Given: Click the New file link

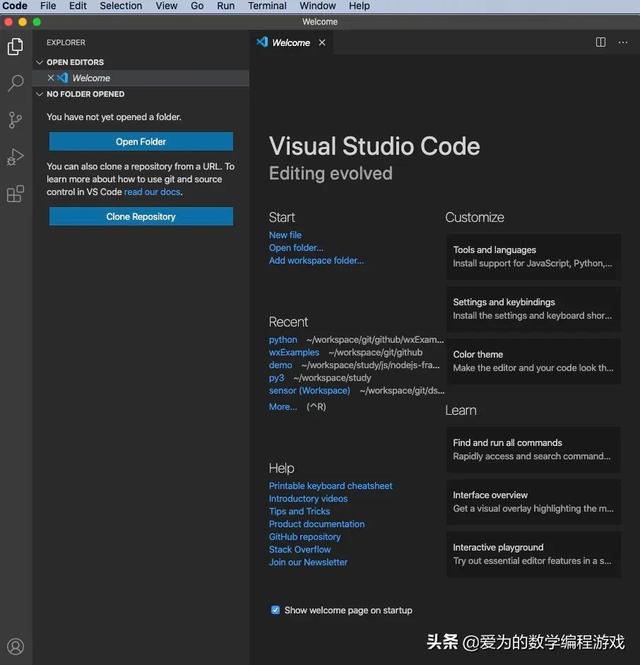Looking at the screenshot, I should tap(285, 235).
